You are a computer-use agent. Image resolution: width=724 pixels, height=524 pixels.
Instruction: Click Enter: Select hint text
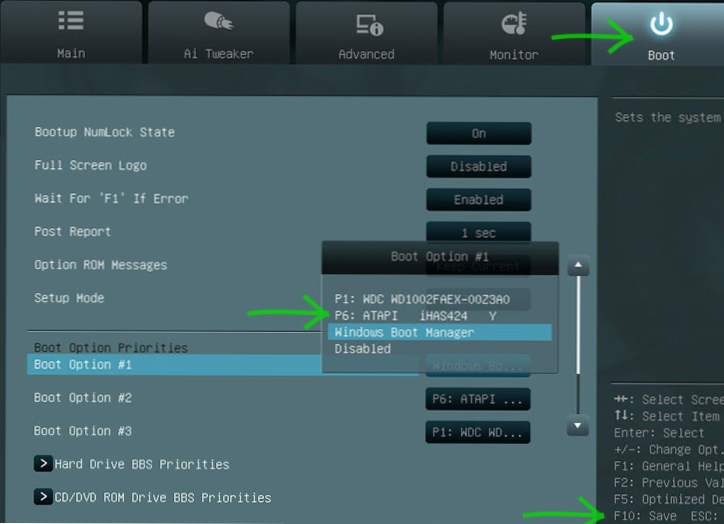click(x=659, y=433)
